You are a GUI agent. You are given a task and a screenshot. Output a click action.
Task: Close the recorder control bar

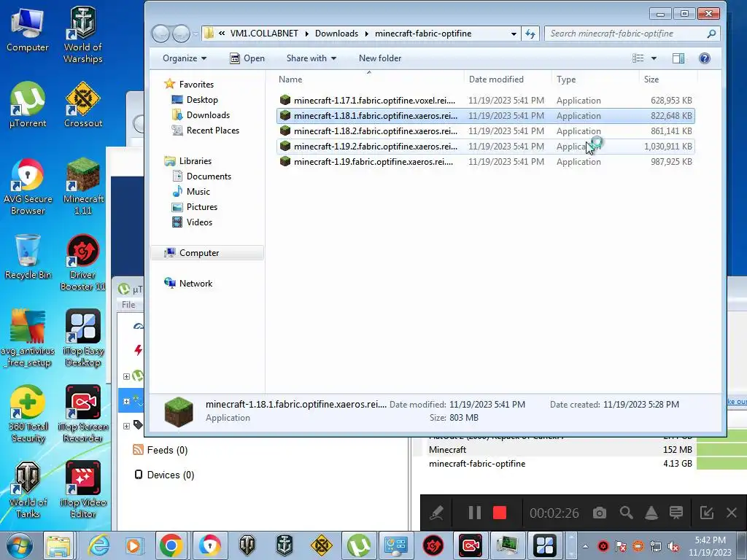(x=732, y=513)
